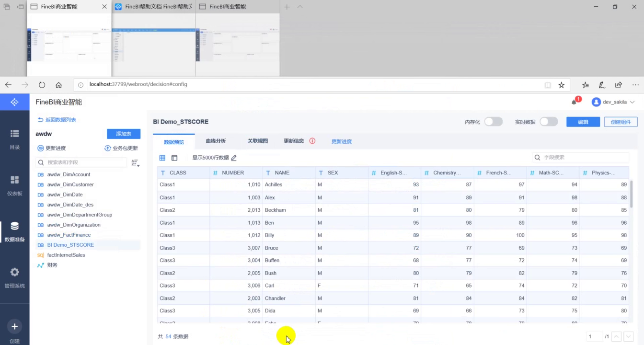644x345 pixels.
Task: Click the set-aside tabs icon
Action: point(20,7)
